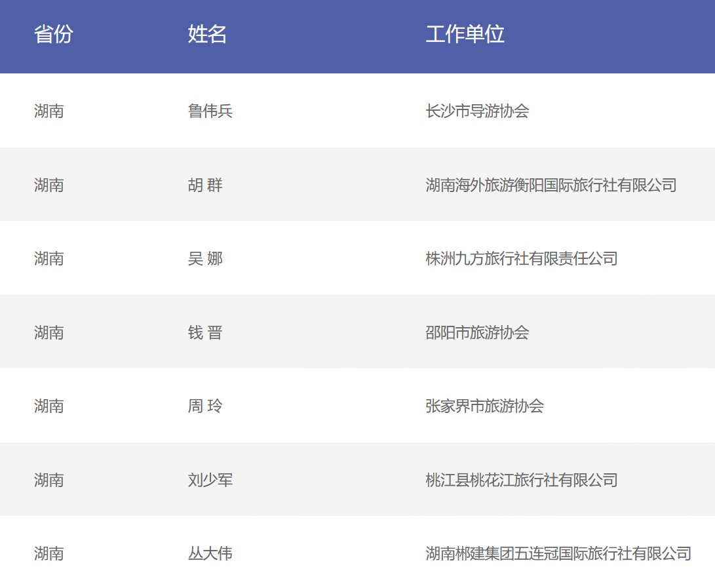Viewport: 715px width, 588px height.
Task: Click 湖南 in the 刘少军 row
Action: [49, 480]
